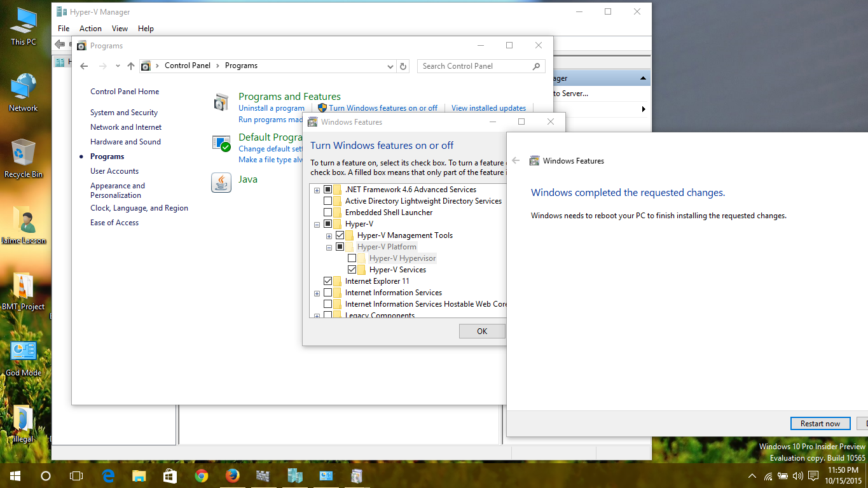Open Action menu in Hyper-V Manager

point(90,29)
